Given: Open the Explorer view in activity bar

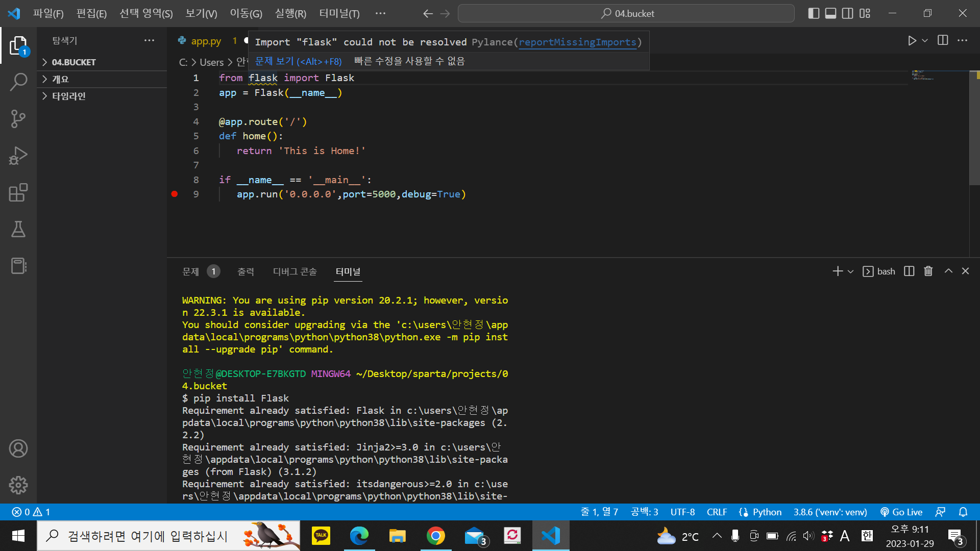Looking at the screenshot, I should click(18, 45).
